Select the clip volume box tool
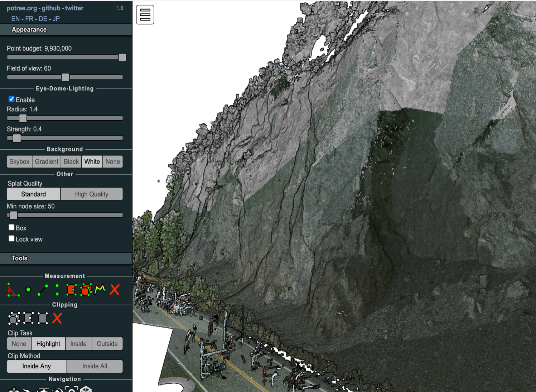 [14, 318]
